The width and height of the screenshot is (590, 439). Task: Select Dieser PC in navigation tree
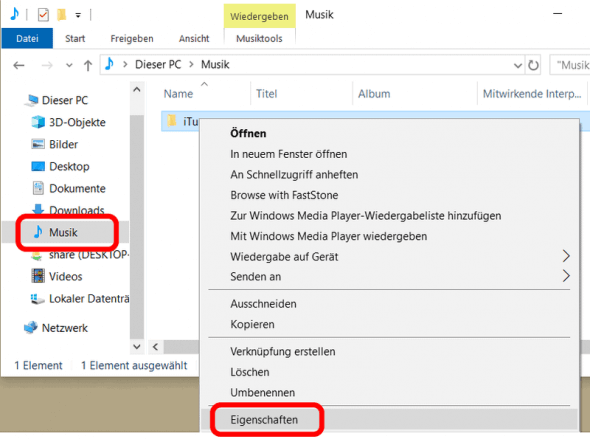[x=65, y=100]
